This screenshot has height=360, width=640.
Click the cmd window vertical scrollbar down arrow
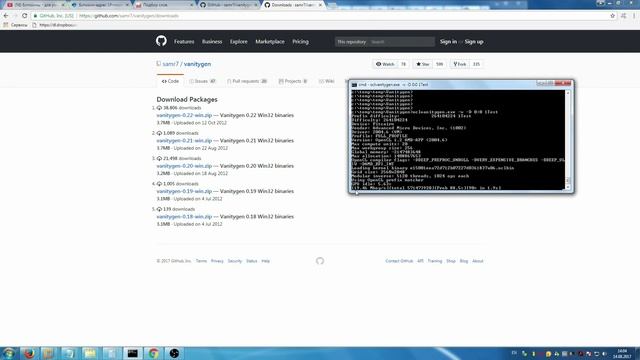coord(567,187)
